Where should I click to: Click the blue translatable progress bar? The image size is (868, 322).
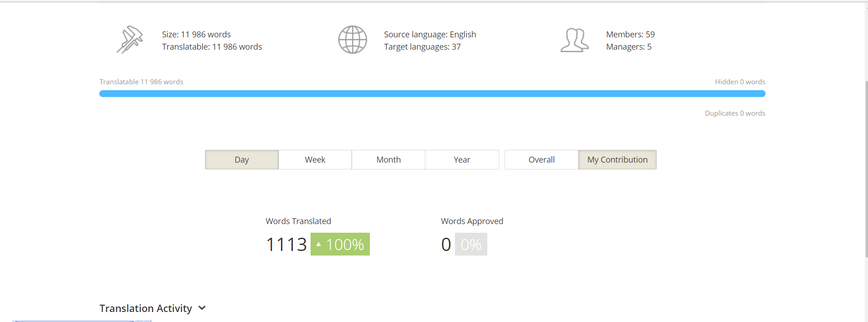pyautogui.click(x=432, y=94)
